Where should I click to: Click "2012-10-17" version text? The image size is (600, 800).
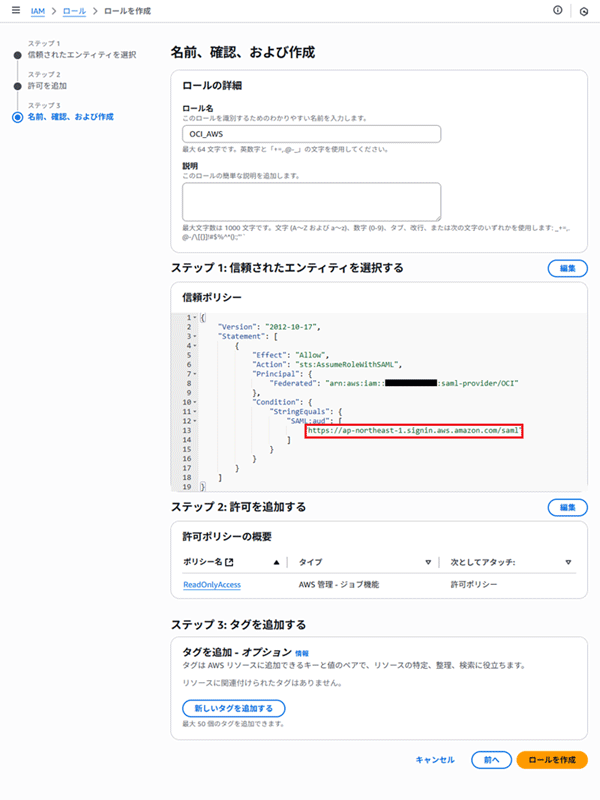[x=292, y=327]
